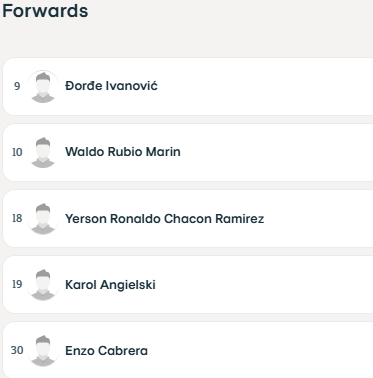The image size is (373, 378).
Task: Click shirt number 9
Action: tap(17, 86)
